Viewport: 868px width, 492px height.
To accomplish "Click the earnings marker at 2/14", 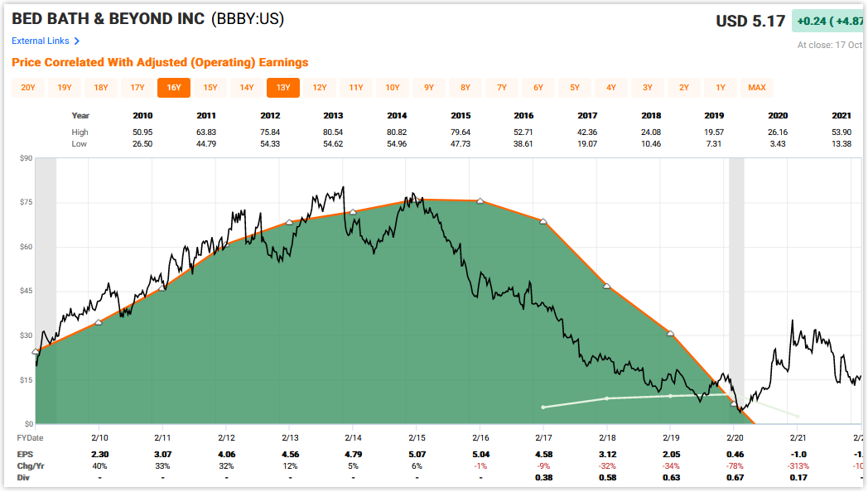I will click(x=353, y=212).
